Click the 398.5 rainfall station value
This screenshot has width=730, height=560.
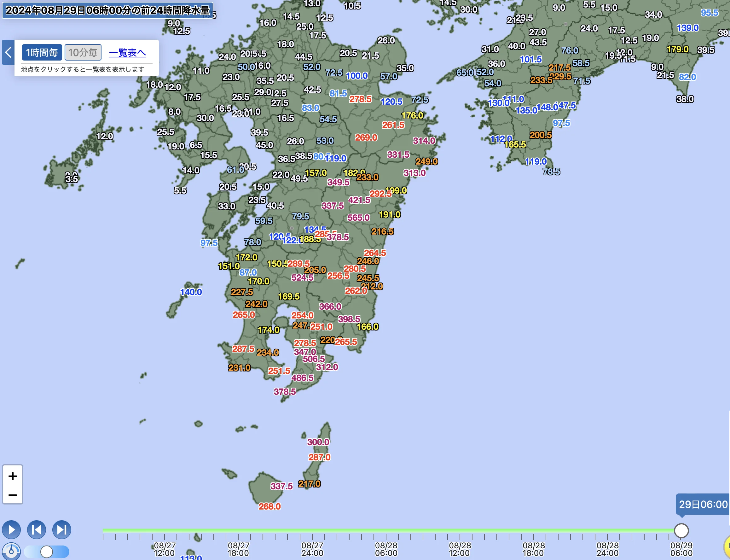(x=349, y=319)
